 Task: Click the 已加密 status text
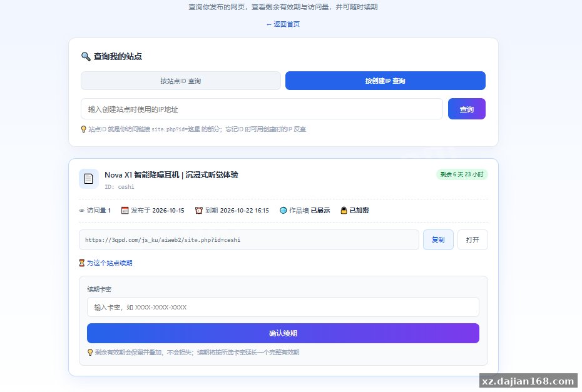tap(359, 210)
